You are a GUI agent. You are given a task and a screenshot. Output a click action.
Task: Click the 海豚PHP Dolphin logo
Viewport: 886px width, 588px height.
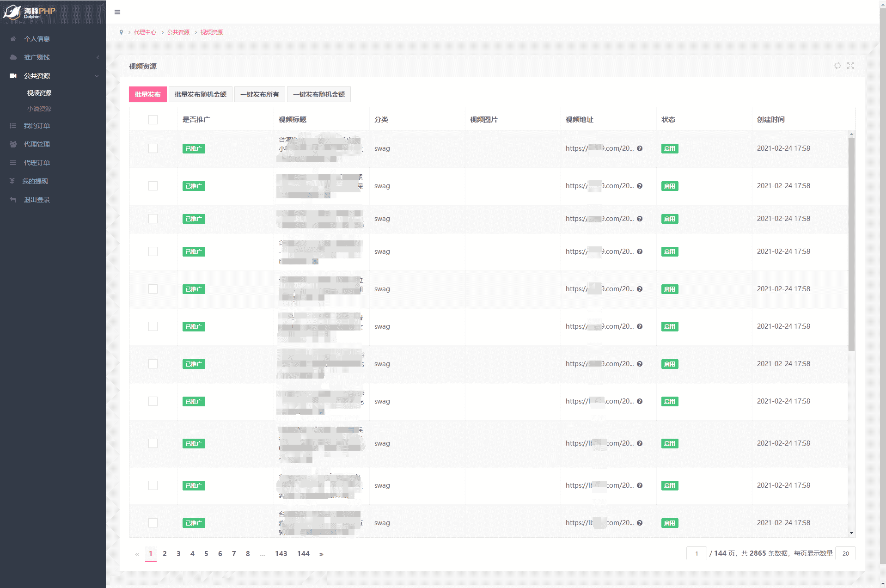(x=30, y=12)
